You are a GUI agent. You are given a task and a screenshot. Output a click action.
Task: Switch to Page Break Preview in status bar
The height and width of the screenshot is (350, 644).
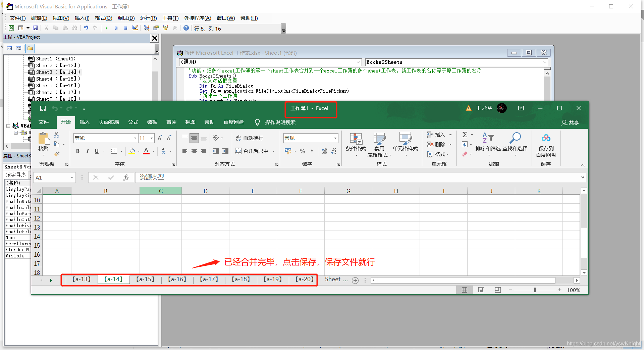498,290
